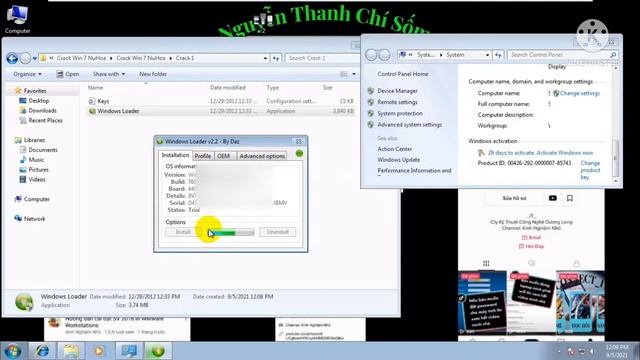The width and height of the screenshot is (640, 360).
Task: Click the green progress bar in Loader
Action: 231,232
